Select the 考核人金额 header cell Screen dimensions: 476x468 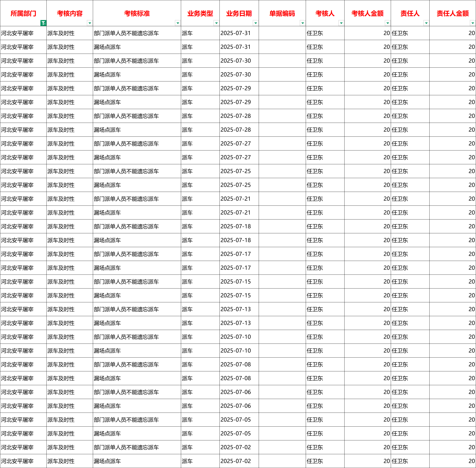tap(367, 13)
